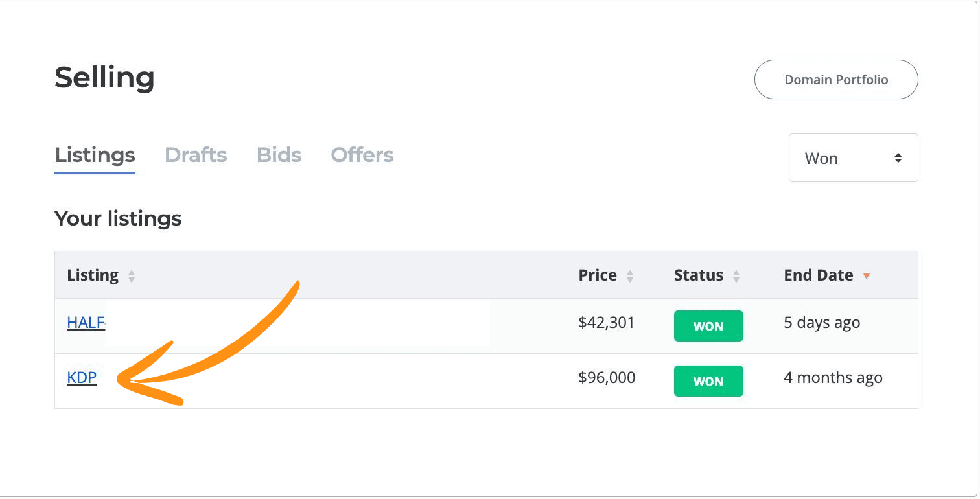Click the Status column sort arrows
Image resolution: width=980 pixels, height=499 pixels.
(x=736, y=277)
